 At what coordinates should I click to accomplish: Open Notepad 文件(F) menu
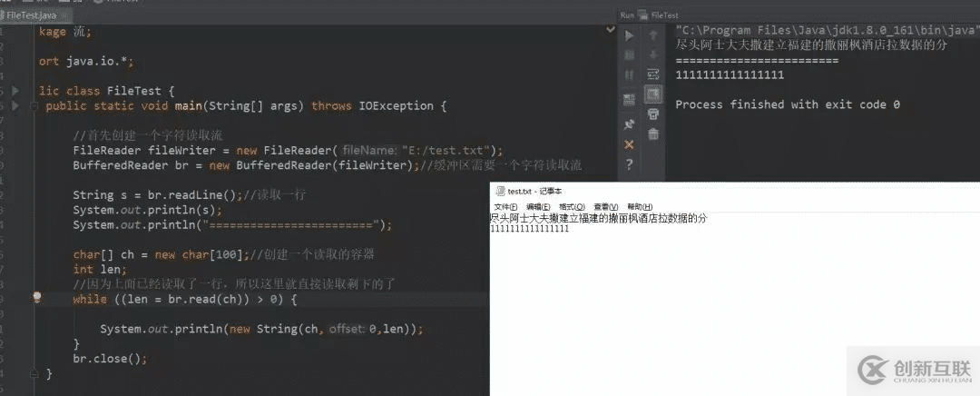(505, 206)
